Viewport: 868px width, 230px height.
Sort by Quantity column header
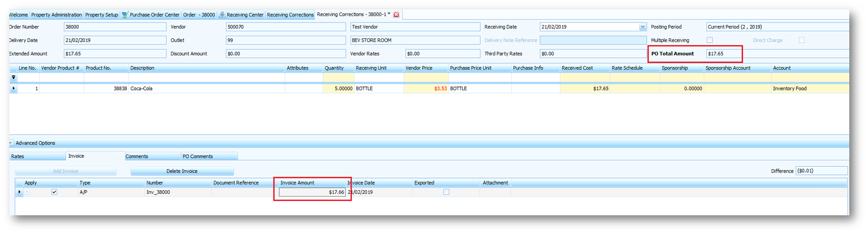(334, 68)
